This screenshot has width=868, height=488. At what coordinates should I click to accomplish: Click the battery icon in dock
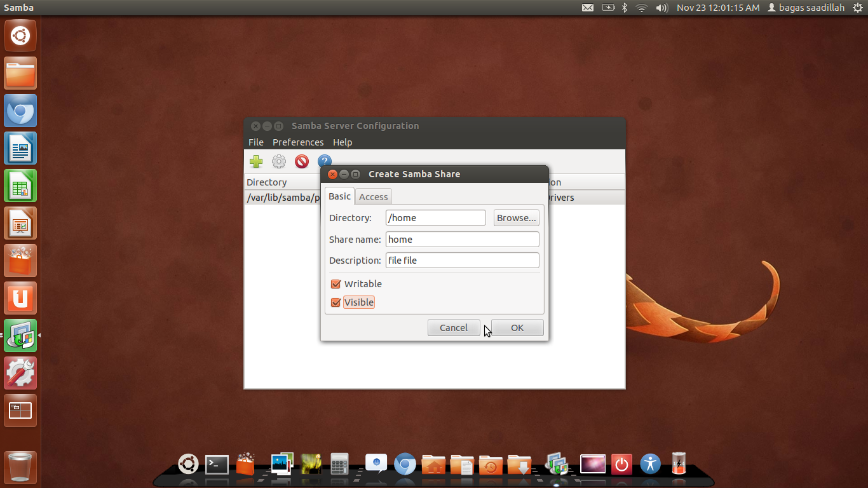pyautogui.click(x=679, y=464)
